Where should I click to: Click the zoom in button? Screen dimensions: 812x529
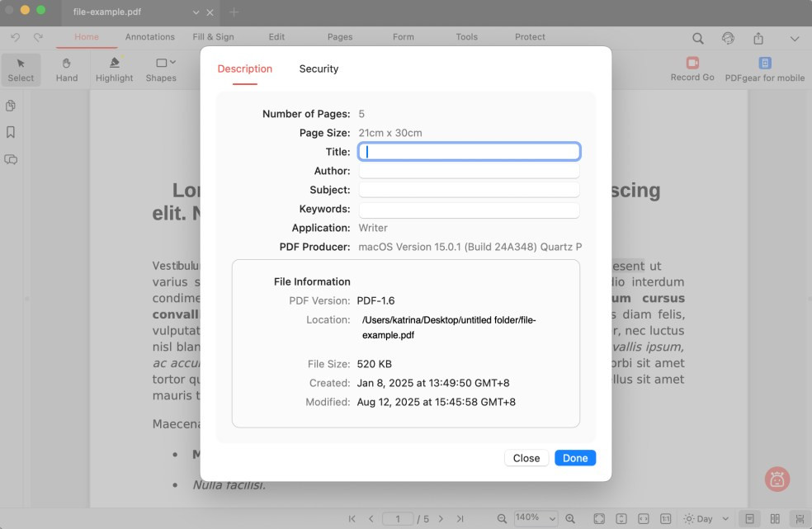click(x=569, y=518)
